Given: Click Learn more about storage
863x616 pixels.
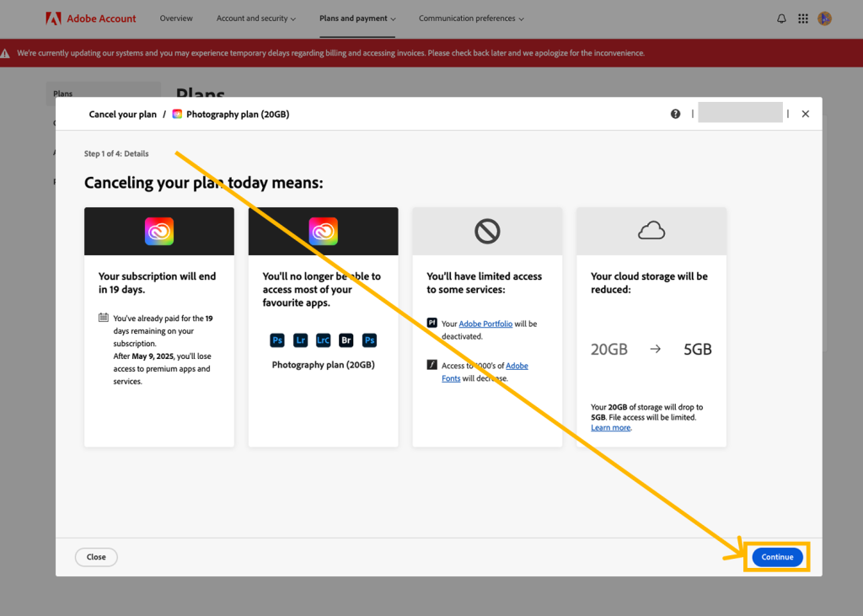Looking at the screenshot, I should click(x=610, y=428).
